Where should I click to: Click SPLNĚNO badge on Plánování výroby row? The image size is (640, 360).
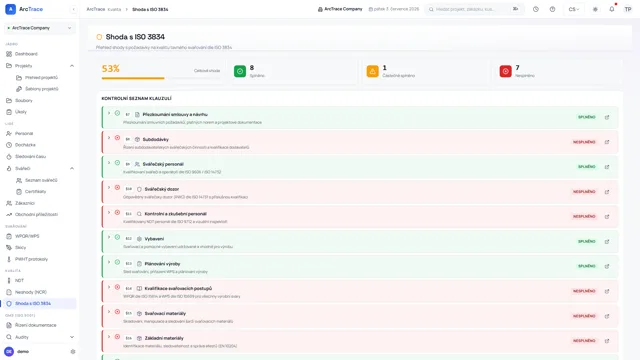(587, 266)
